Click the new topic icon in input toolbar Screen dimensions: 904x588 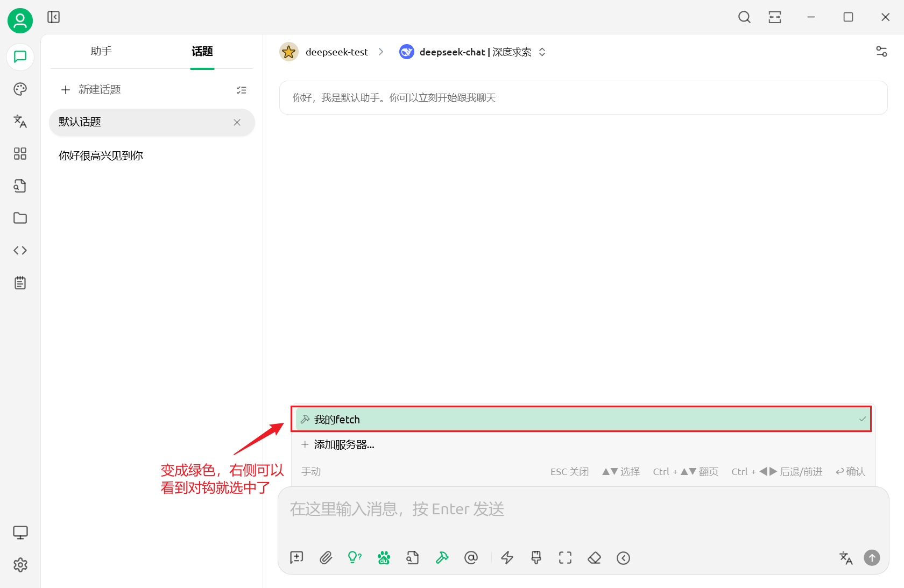coord(296,558)
